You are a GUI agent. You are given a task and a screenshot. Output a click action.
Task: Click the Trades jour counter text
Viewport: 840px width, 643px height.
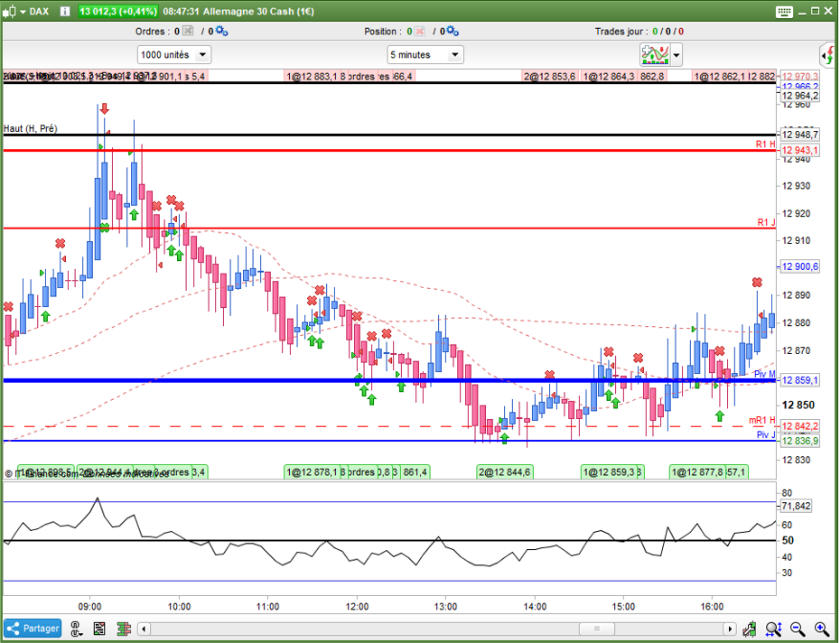click(639, 31)
